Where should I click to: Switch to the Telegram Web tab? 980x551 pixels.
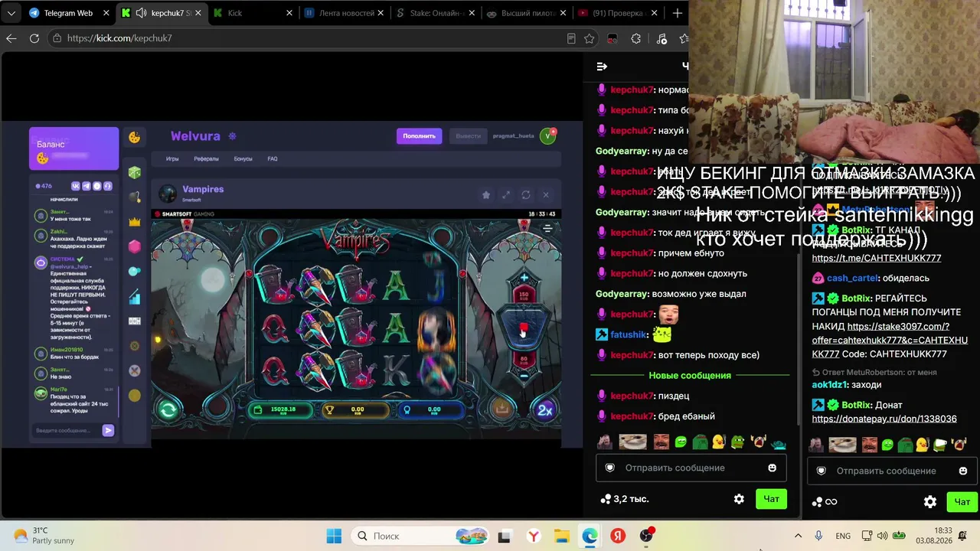click(x=67, y=13)
